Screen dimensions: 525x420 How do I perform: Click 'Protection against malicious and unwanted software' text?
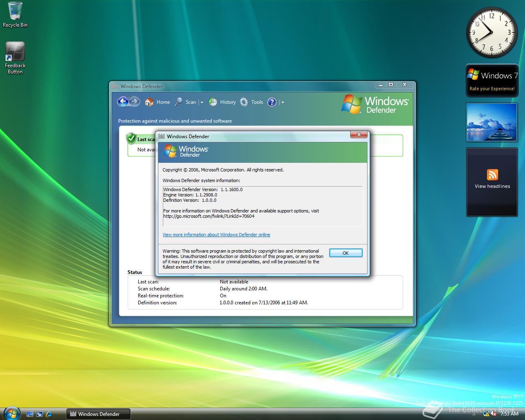point(175,121)
